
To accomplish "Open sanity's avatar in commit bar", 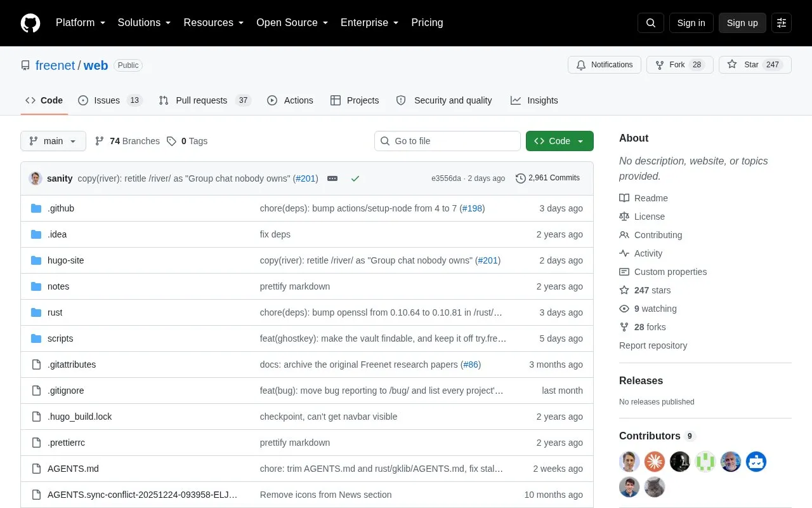I will 36,178.
